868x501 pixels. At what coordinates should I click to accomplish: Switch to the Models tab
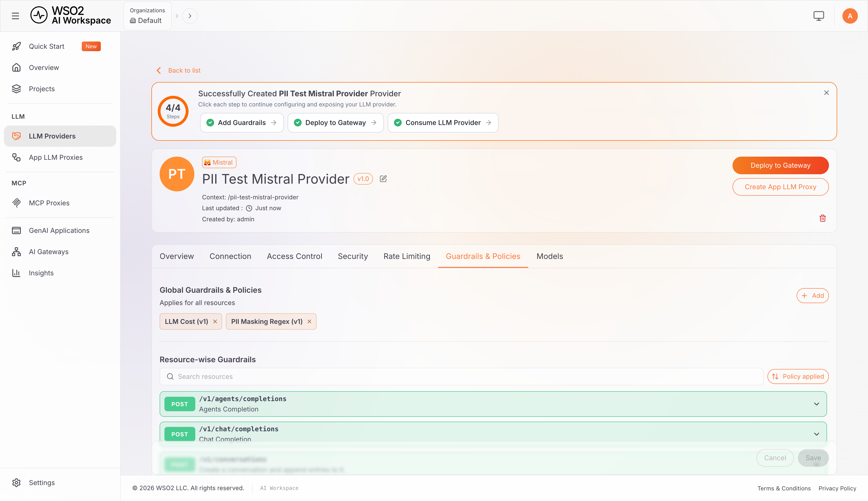[x=550, y=256]
